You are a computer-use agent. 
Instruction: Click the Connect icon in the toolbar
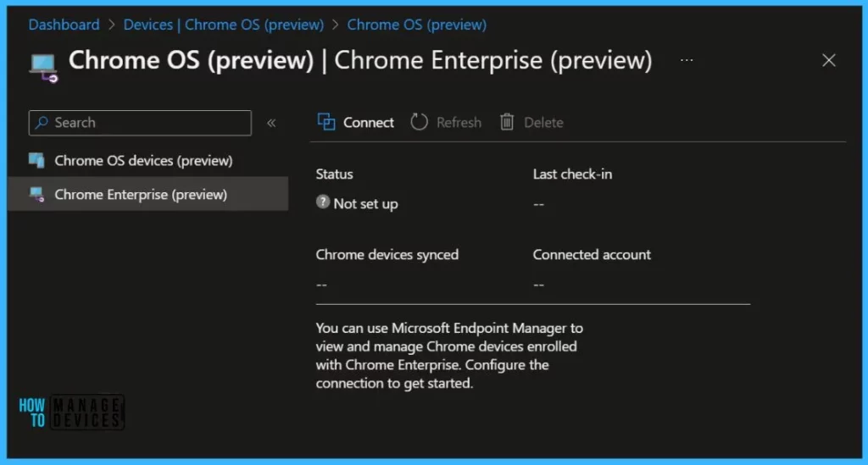coord(326,122)
